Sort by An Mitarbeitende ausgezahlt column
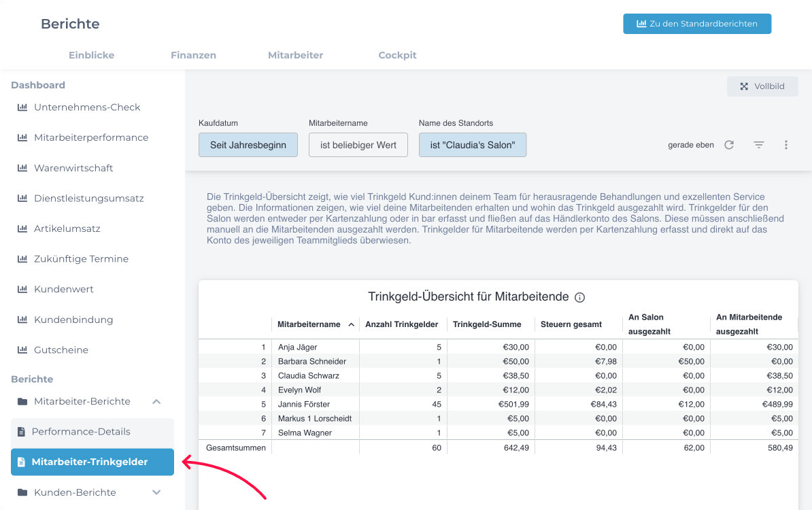Image resolution: width=812 pixels, height=510 pixels. point(749,324)
